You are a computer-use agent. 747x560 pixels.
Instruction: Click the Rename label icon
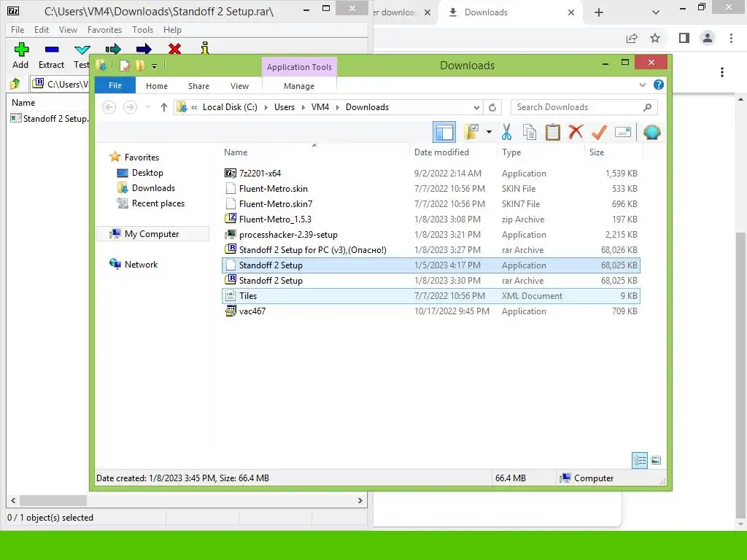[623, 132]
